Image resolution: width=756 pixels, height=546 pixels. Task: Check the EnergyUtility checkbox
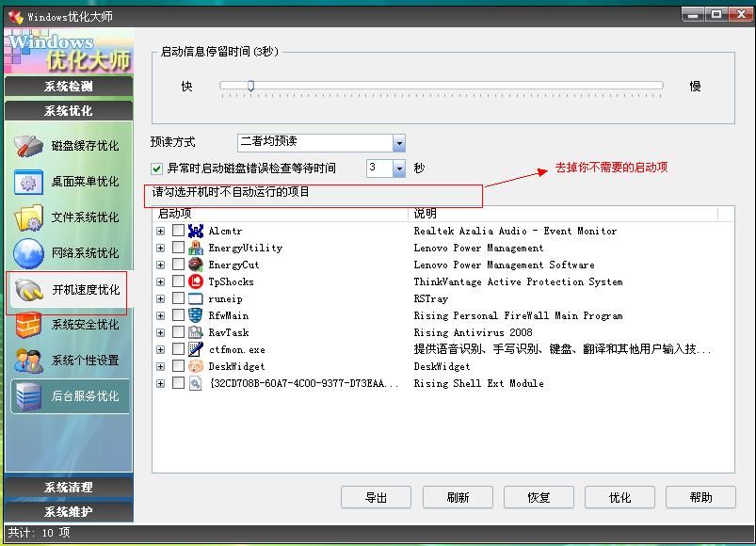pyautogui.click(x=178, y=248)
